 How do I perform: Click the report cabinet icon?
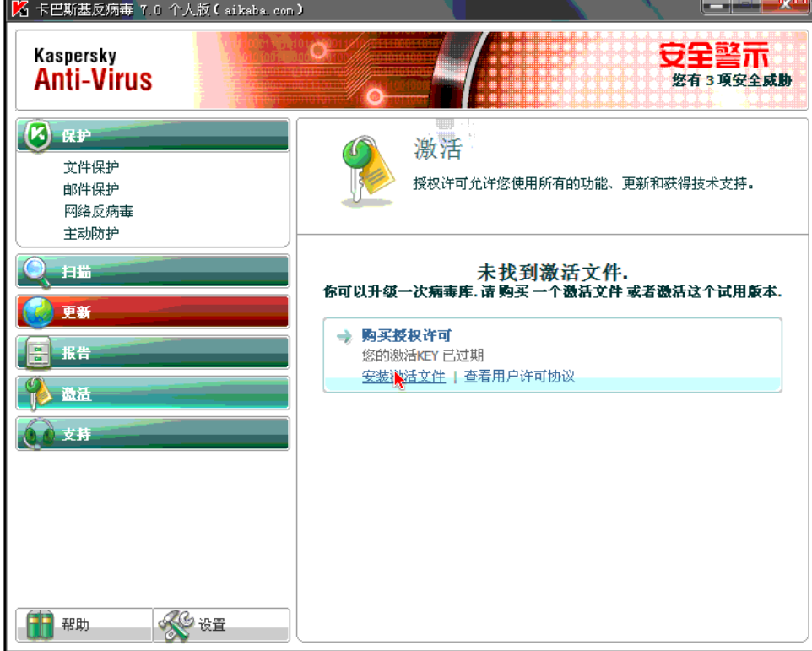pos(38,353)
